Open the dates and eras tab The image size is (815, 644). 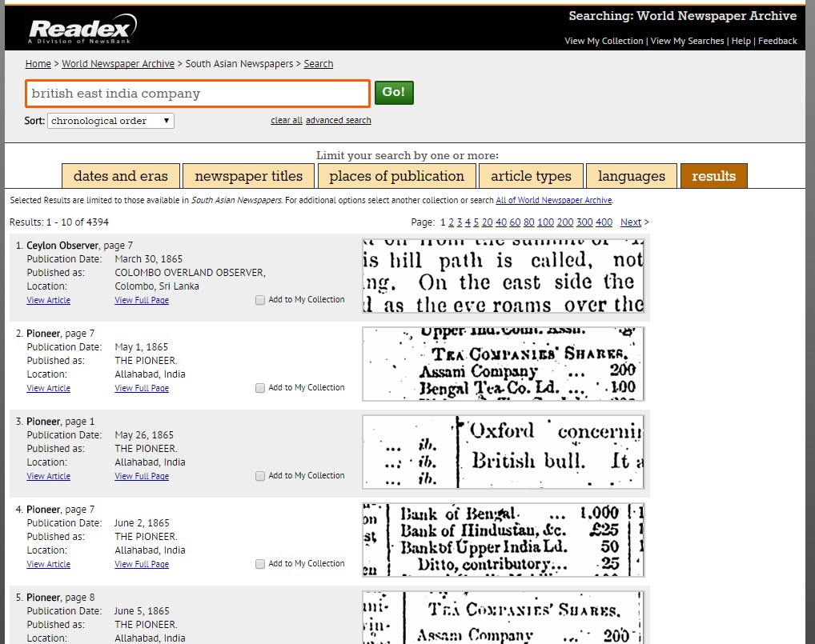pyautogui.click(x=121, y=176)
